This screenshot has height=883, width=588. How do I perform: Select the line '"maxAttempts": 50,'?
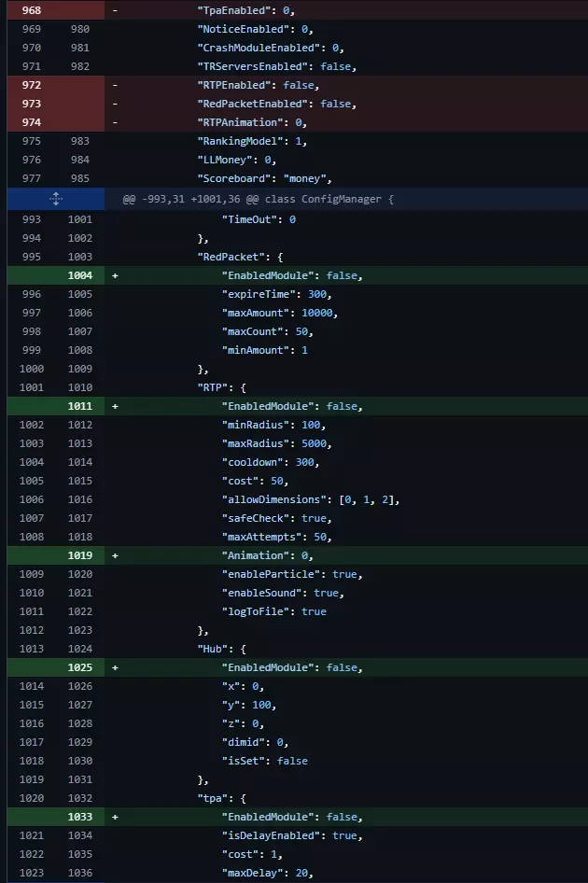(276, 537)
